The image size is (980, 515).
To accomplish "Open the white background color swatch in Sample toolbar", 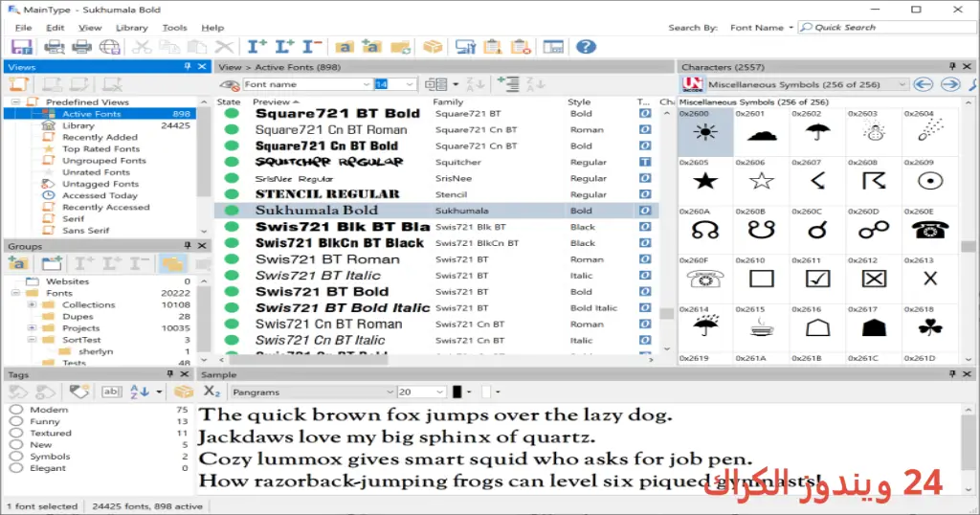I will [486, 392].
